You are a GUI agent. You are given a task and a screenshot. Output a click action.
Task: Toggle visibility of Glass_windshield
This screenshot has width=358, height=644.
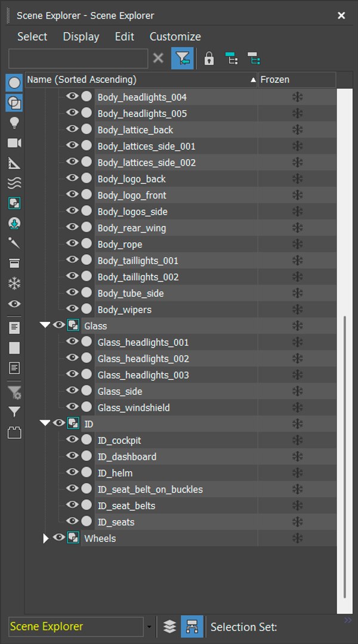(x=72, y=407)
